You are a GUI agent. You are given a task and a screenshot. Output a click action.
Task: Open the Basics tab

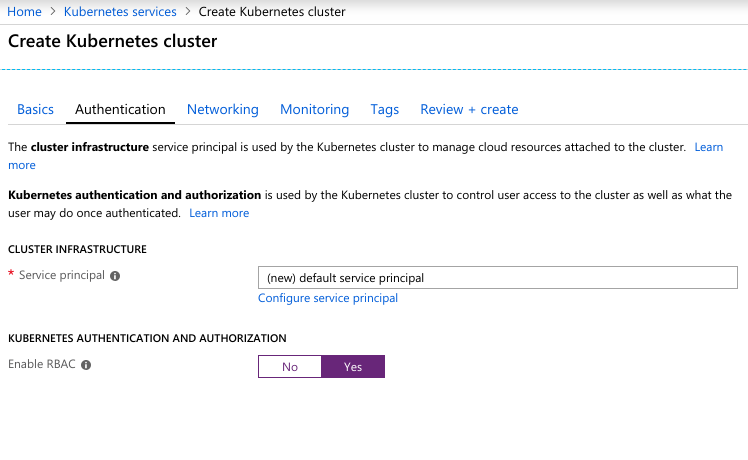(35, 109)
